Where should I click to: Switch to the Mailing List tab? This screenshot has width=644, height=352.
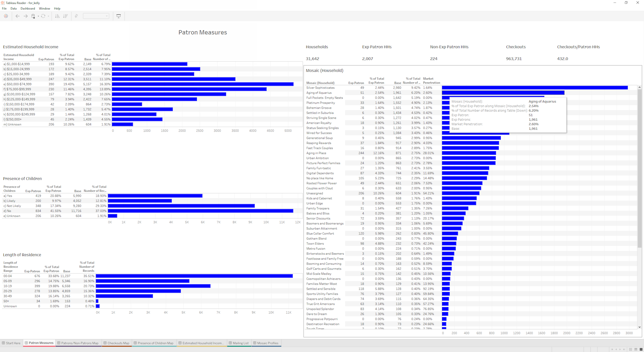coord(238,343)
